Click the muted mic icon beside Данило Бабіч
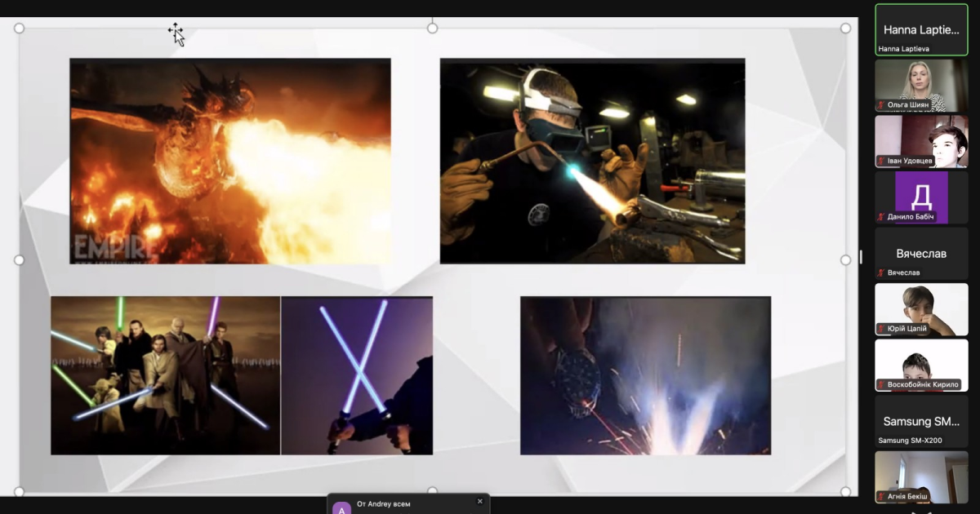The width and height of the screenshot is (980, 514). 882,217
